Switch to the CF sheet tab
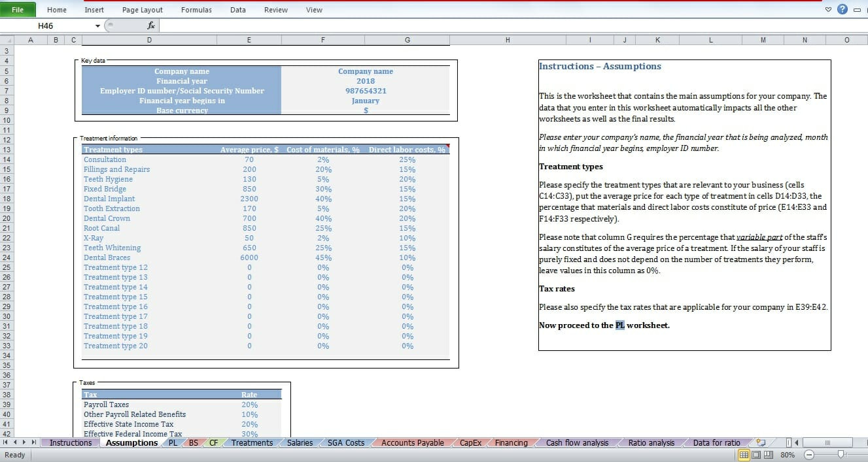Screen dimensions: 868x462 pos(214,442)
